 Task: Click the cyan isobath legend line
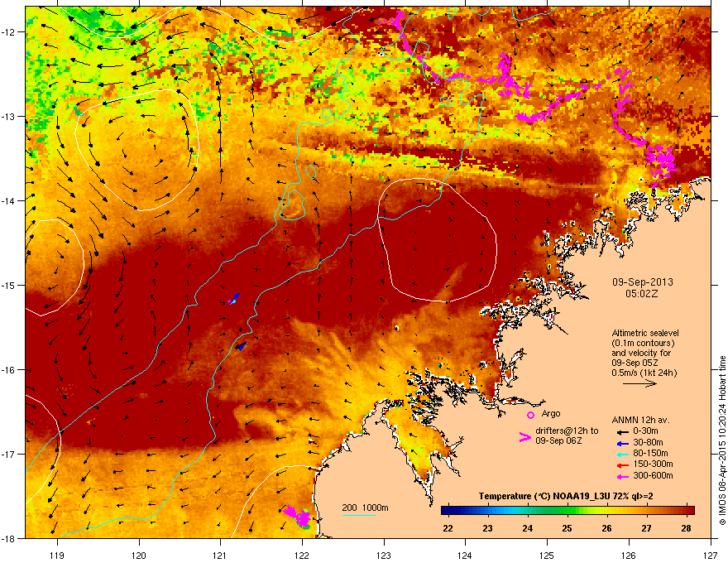click(x=359, y=515)
